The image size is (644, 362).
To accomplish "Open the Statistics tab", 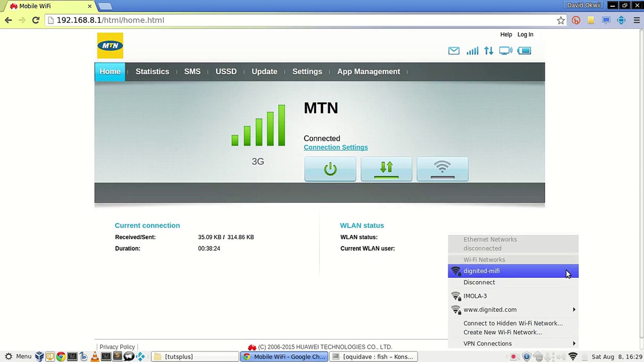I will point(152,72).
